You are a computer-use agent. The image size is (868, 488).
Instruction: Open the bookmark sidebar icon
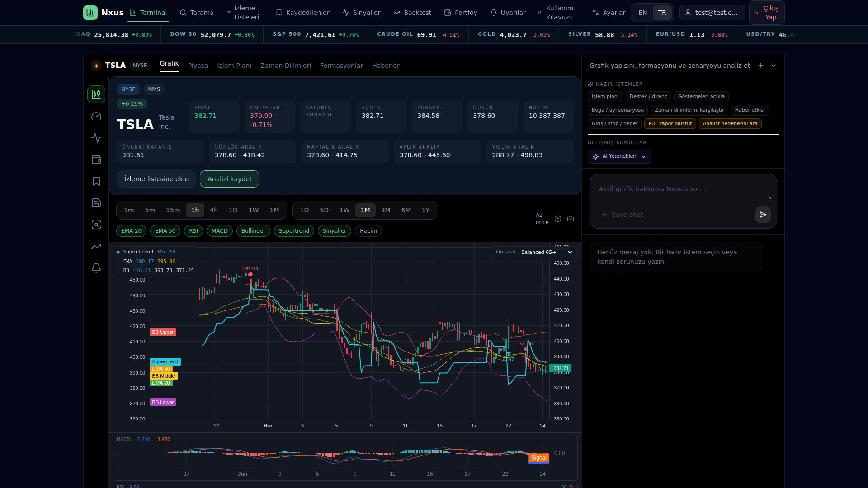point(96,181)
